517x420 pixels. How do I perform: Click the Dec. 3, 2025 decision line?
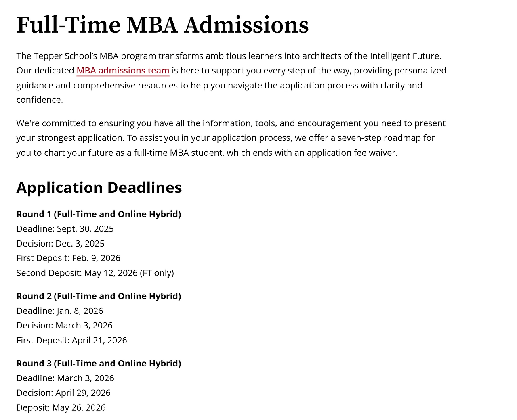60,244
